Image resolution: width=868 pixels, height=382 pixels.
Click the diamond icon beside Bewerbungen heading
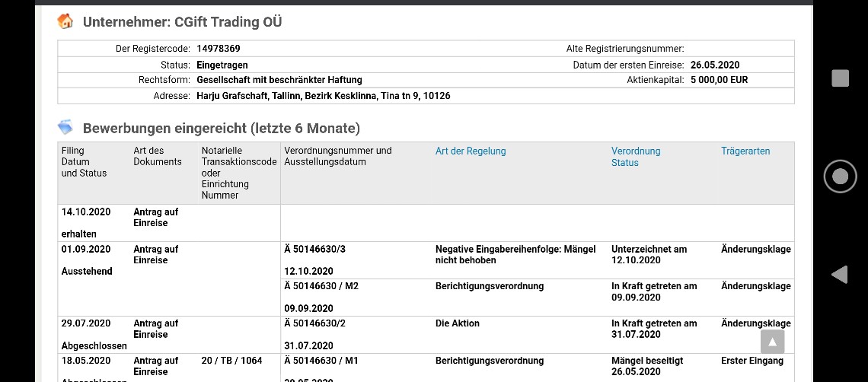[x=65, y=128]
